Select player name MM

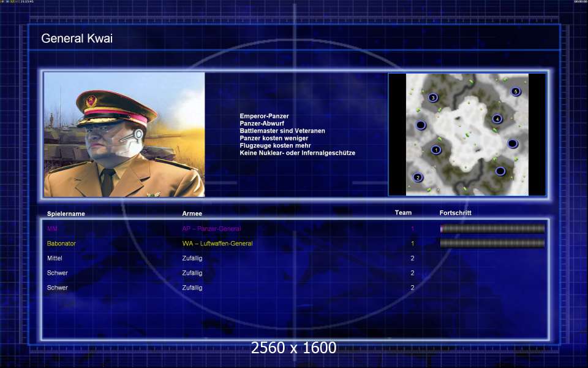pyautogui.click(x=52, y=229)
